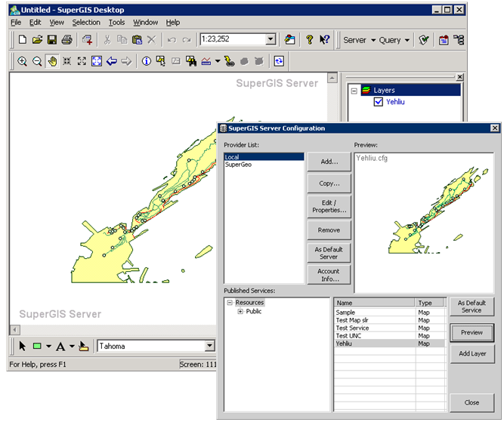
Task: Open the Tahoma font dropdown
Action: tap(209, 347)
